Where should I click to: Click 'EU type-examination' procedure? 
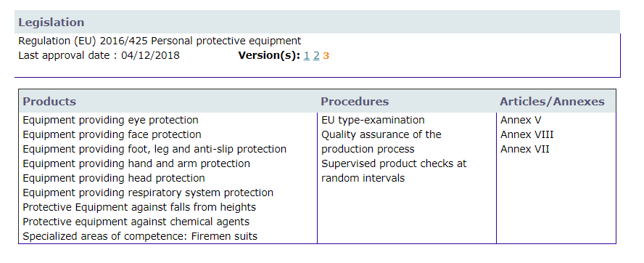373,120
